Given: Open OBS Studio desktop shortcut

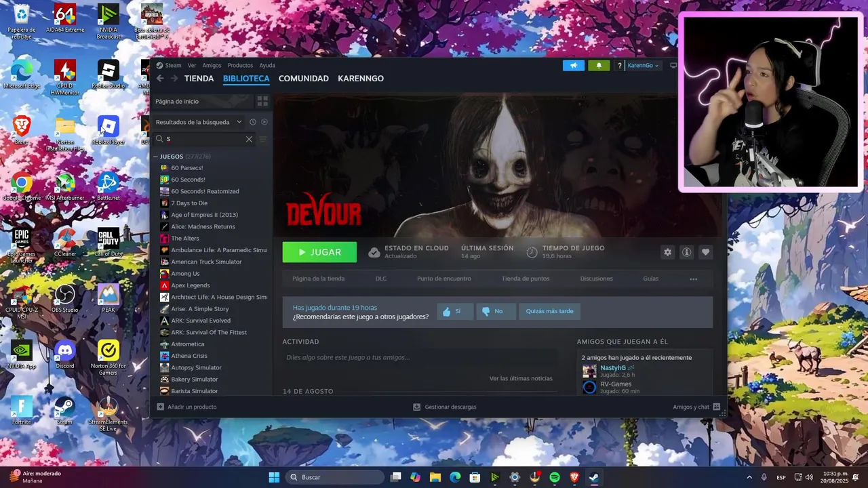Looking at the screenshot, I should pyautogui.click(x=65, y=298).
